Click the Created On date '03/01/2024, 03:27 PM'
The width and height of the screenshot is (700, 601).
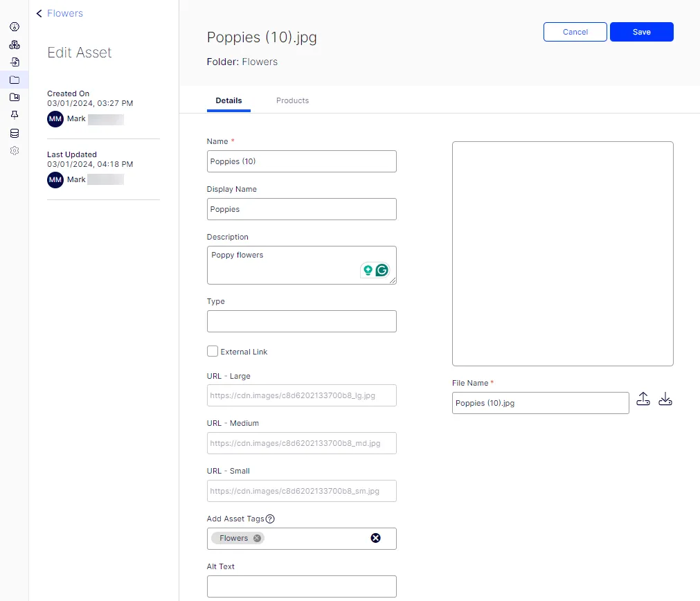coord(90,103)
